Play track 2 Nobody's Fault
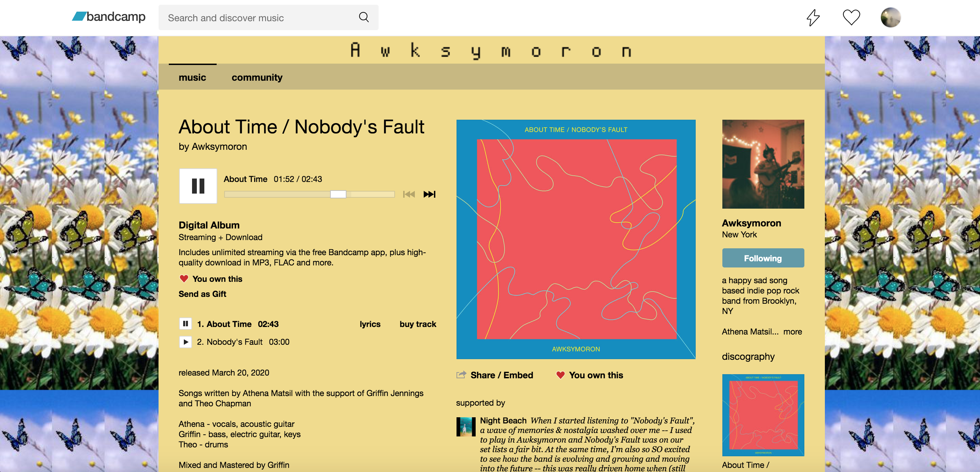 tap(185, 342)
